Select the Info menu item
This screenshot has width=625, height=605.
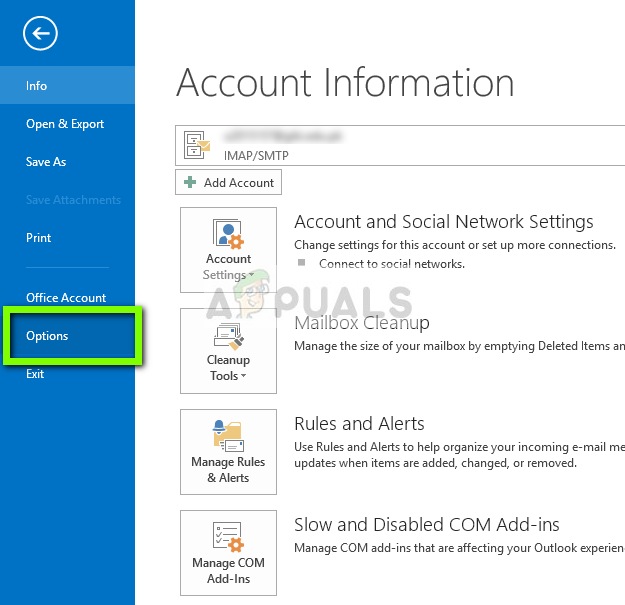67,85
